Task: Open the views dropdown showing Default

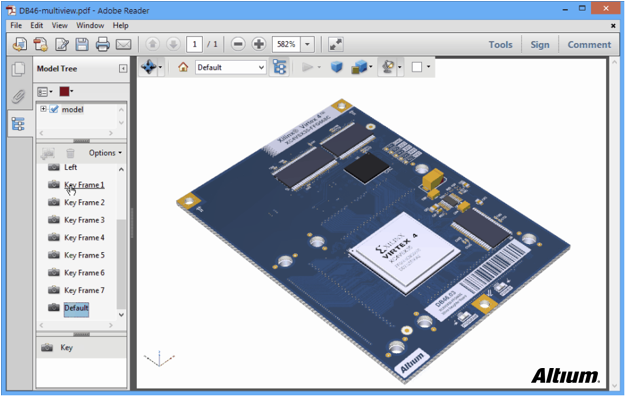Action: click(x=231, y=67)
